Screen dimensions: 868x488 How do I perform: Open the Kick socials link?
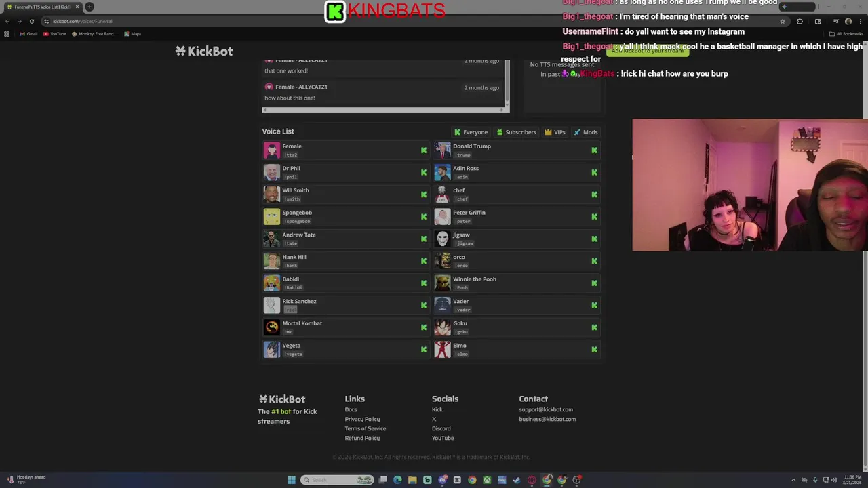(x=437, y=409)
